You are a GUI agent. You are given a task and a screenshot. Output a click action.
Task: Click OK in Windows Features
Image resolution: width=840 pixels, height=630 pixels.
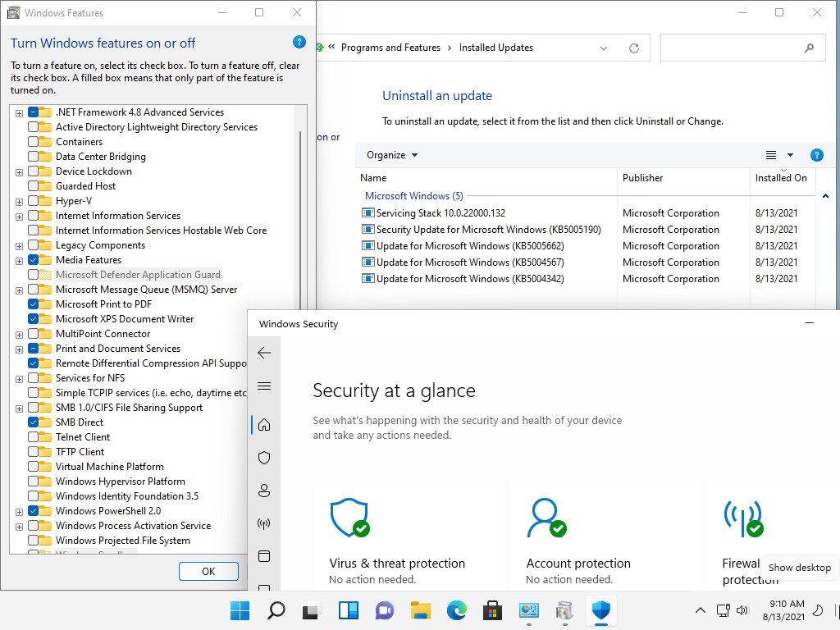click(208, 571)
